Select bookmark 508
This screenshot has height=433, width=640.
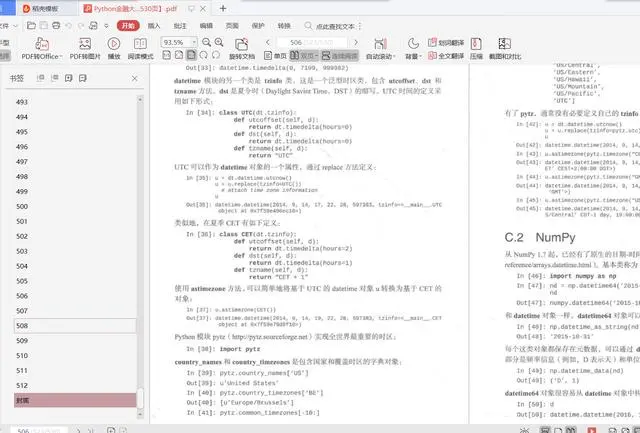pyautogui.click(x=76, y=326)
